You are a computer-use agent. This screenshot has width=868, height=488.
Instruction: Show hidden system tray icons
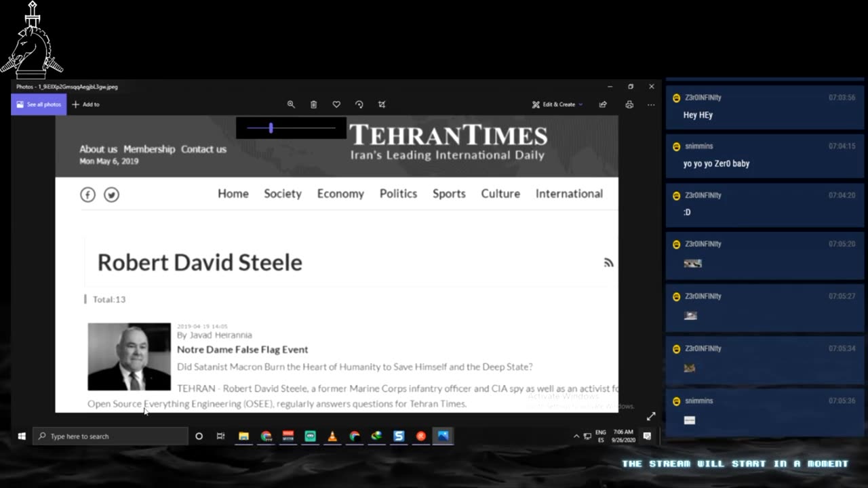click(x=576, y=436)
